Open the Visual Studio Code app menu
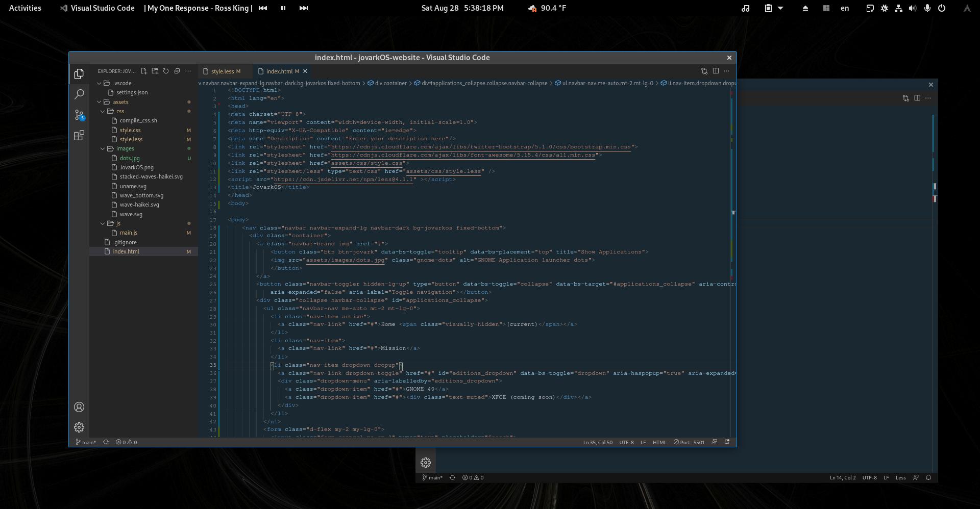This screenshot has height=509, width=980. point(97,8)
